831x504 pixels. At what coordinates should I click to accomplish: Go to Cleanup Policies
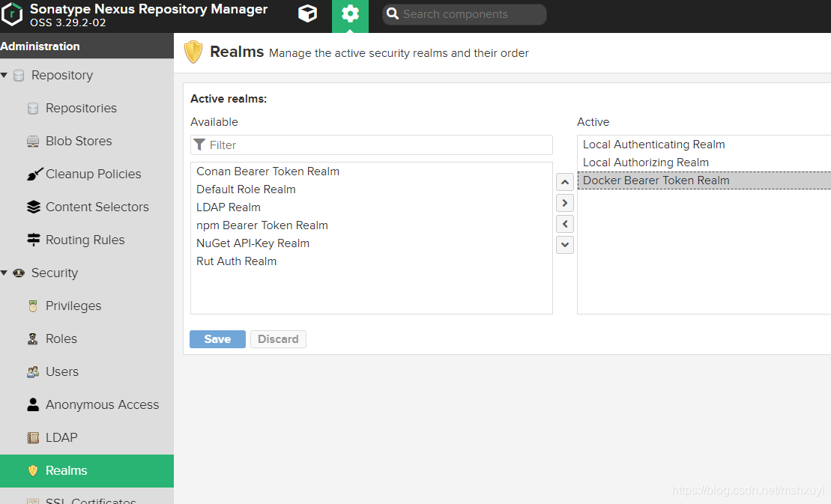[93, 174]
